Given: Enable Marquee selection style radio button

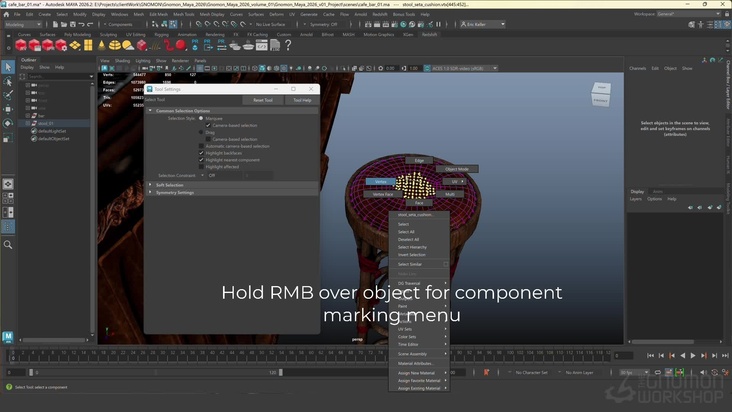Looking at the screenshot, I should (201, 118).
